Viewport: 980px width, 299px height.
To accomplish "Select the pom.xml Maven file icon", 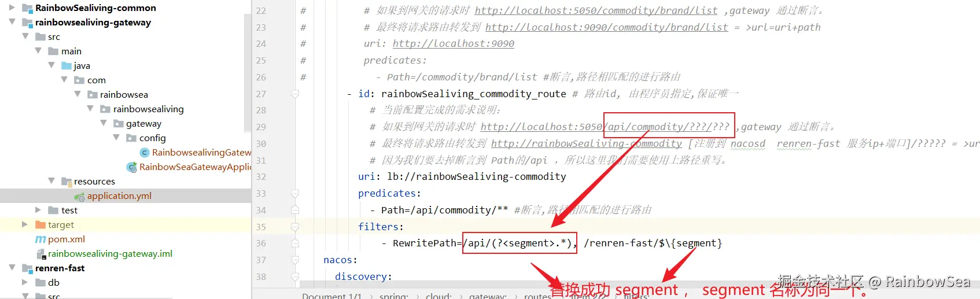I will point(40,239).
